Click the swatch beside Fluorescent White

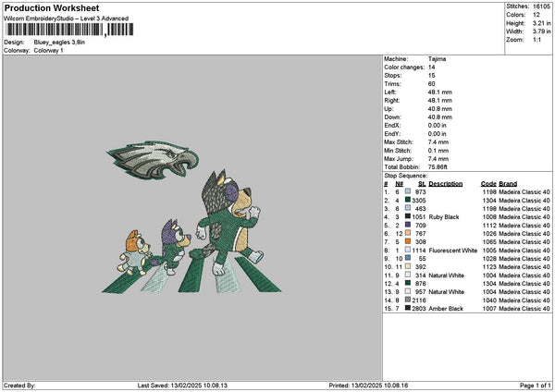[408, 250]
